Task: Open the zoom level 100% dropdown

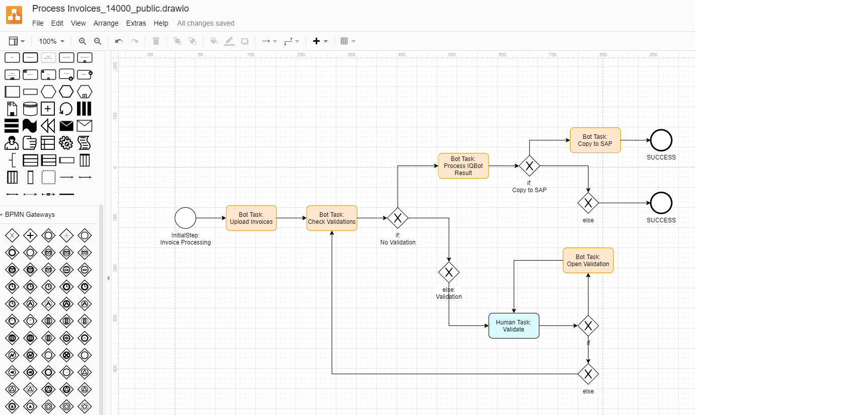Action: pyautogui.click(x=52, y=41)
